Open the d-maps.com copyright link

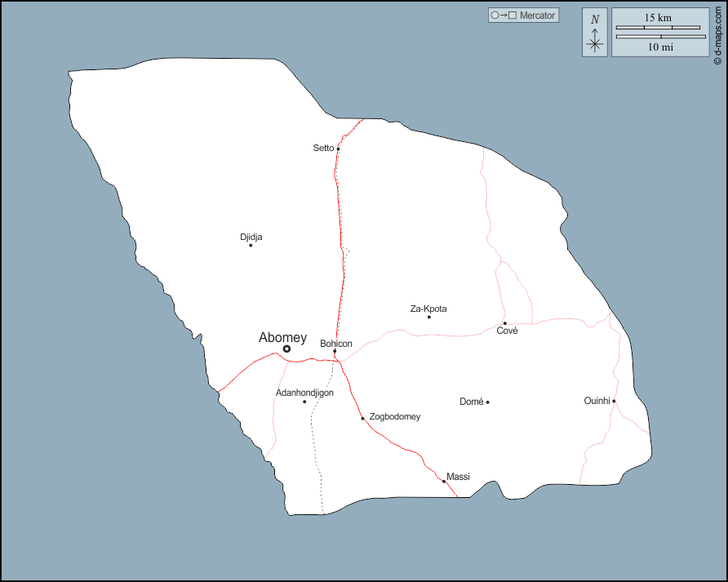point(717,33)
